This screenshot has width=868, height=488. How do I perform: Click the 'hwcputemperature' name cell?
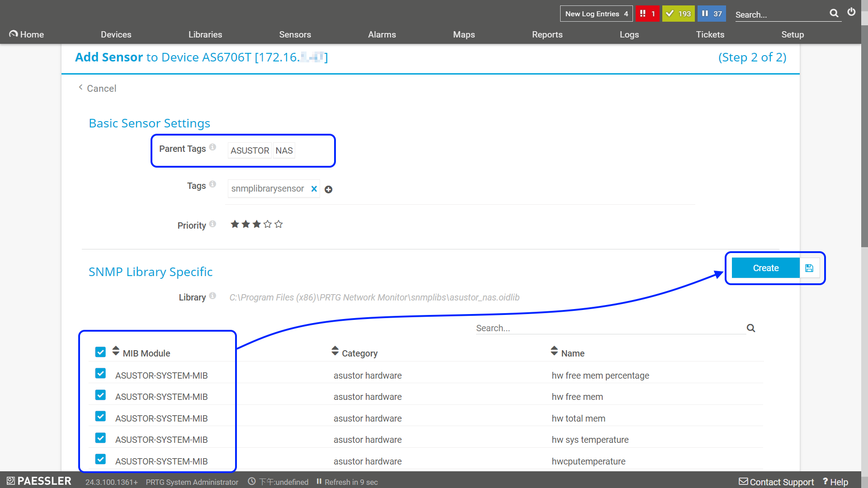pos(589,461)
